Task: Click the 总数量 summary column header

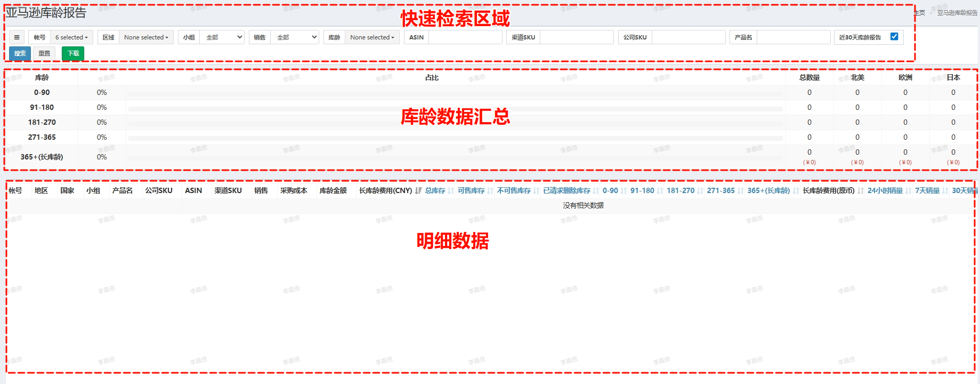Action: [x=809, y=77]
